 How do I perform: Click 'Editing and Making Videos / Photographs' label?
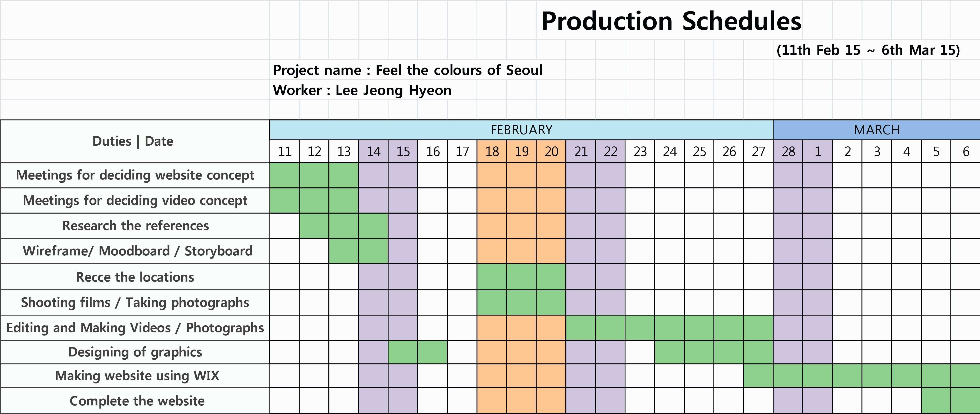point(135,328)
